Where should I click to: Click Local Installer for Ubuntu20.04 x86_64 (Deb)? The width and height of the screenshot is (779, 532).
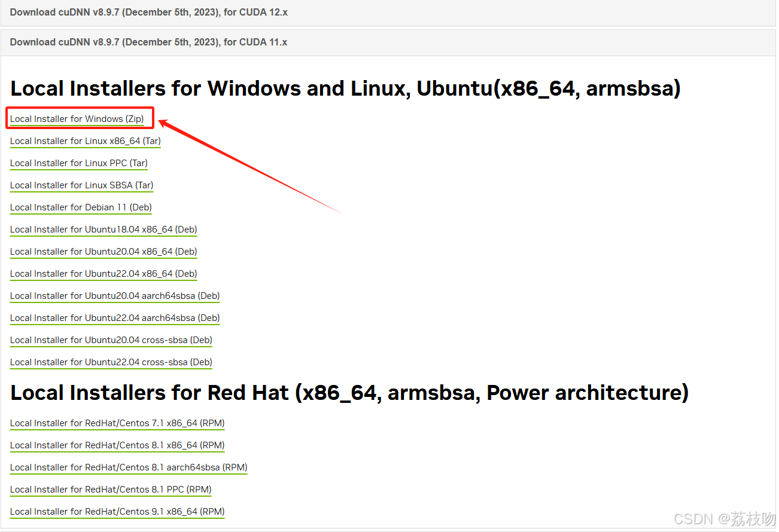(x=104, y=252)
